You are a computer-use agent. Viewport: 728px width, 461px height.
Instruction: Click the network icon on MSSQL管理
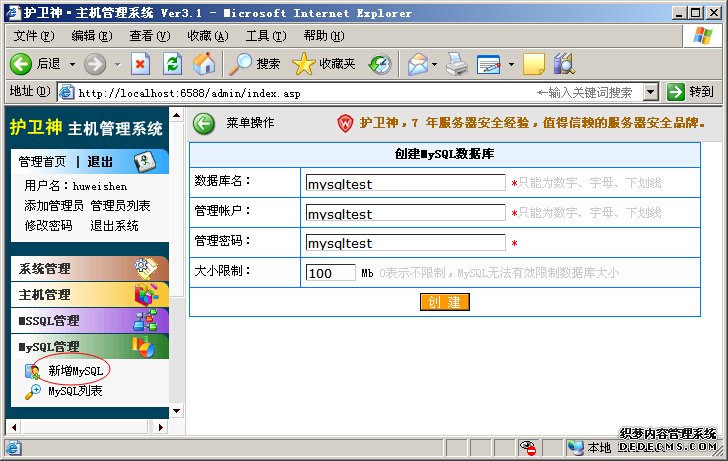click(x=145, y=320)
